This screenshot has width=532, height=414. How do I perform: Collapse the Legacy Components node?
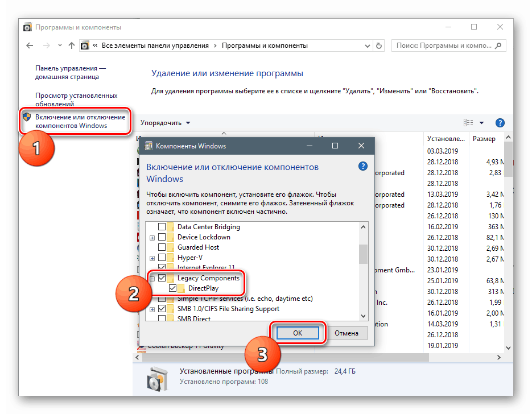[x=152, y=279]
